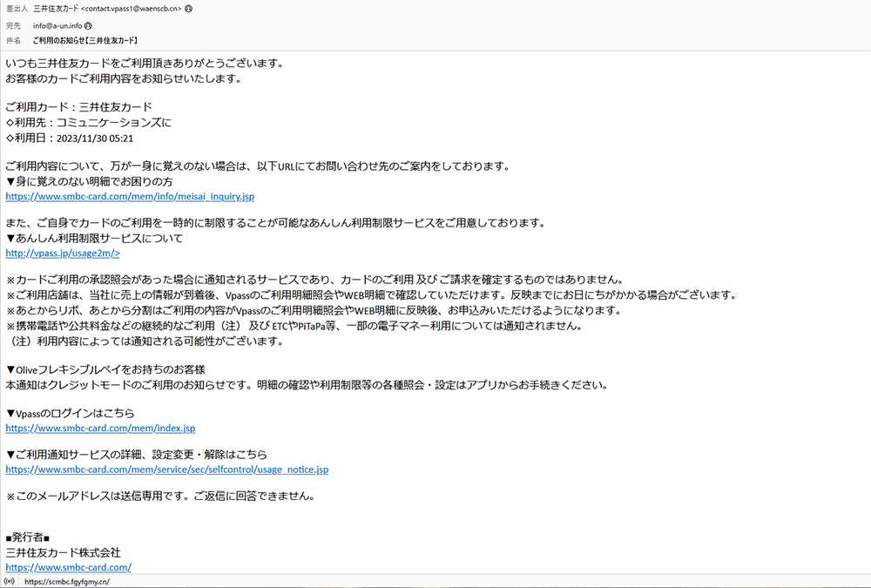
Task: Open the selfcontrol/usage_notice.jsp link
Action: (167, 469)
